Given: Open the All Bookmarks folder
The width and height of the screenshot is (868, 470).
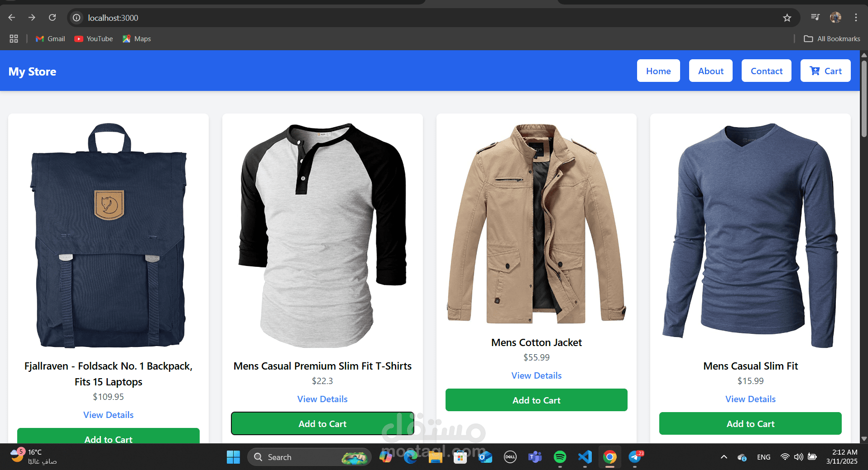Looking at the screenshot, I should point(832,39).
